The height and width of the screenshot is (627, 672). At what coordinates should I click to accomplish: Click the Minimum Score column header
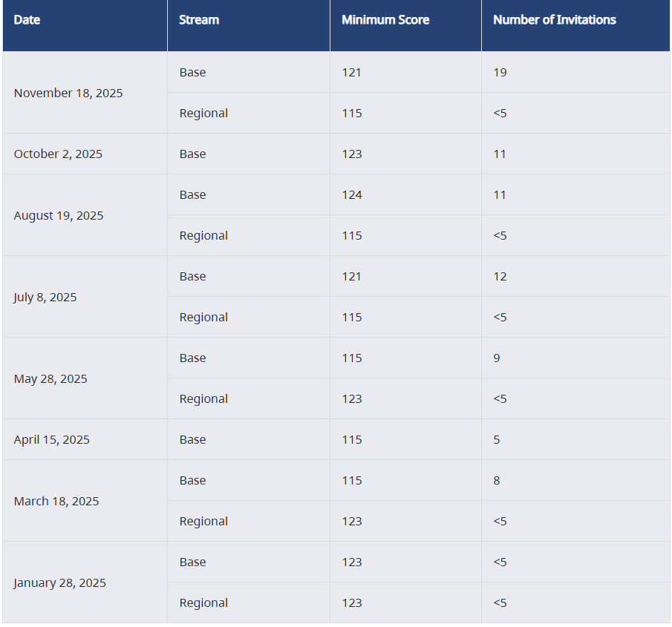tap(385, 20)
